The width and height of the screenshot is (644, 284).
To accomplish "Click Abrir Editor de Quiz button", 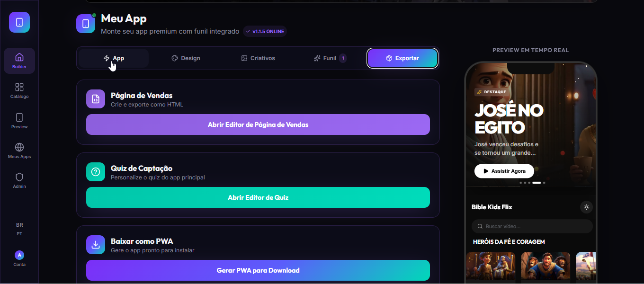I will coord(258,197).
